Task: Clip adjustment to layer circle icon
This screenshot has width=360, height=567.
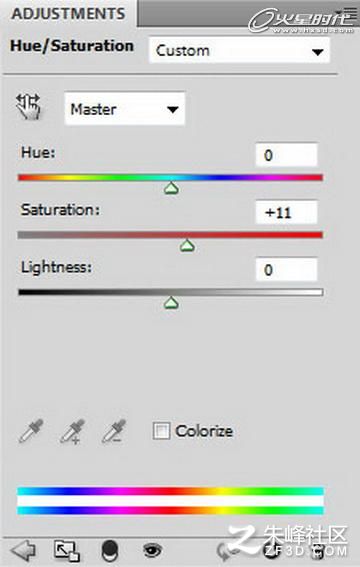Action: (x=110, y=551)
